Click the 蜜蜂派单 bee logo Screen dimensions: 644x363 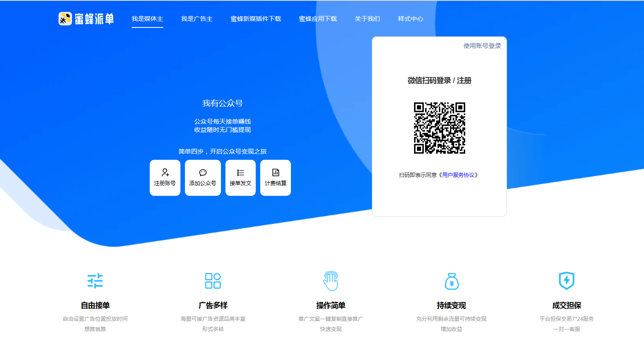tap(65, 18)
